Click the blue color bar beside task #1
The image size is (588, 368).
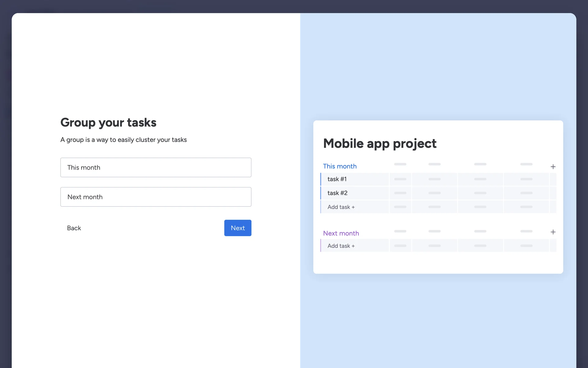[x=321, y=179]
